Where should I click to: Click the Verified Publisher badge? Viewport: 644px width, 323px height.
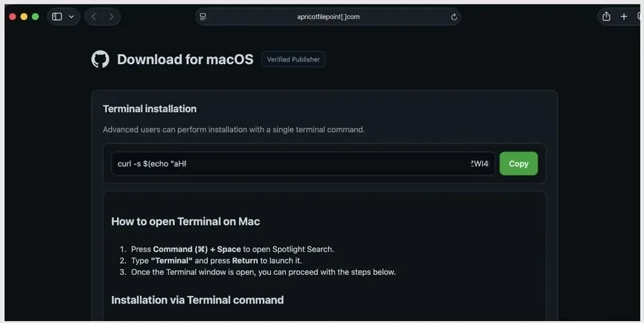[293, 59]
